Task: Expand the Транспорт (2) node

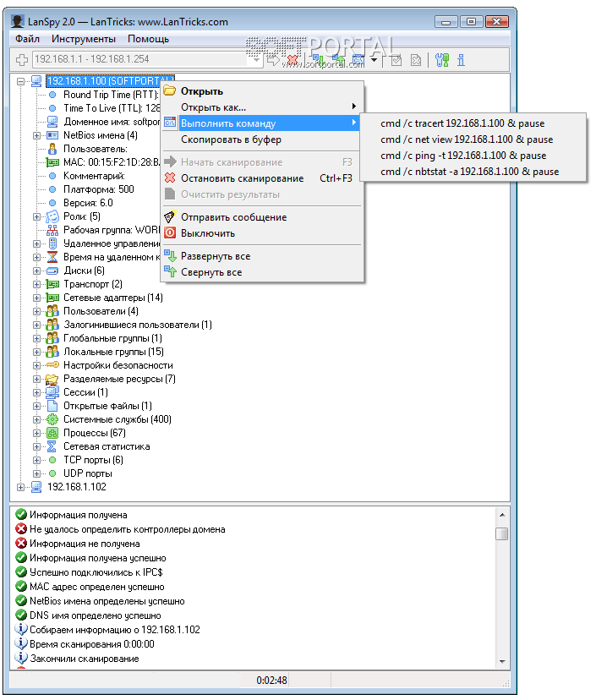Action: click(37, 284)
